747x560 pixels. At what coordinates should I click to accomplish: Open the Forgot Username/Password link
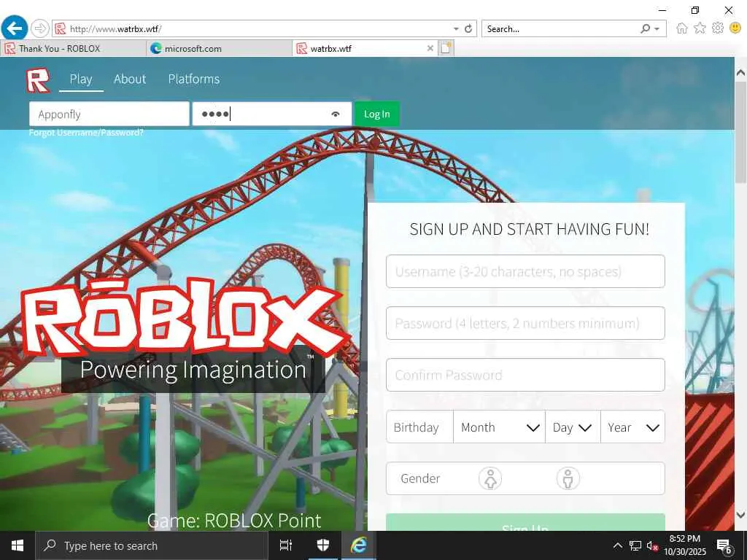[86, 133]
